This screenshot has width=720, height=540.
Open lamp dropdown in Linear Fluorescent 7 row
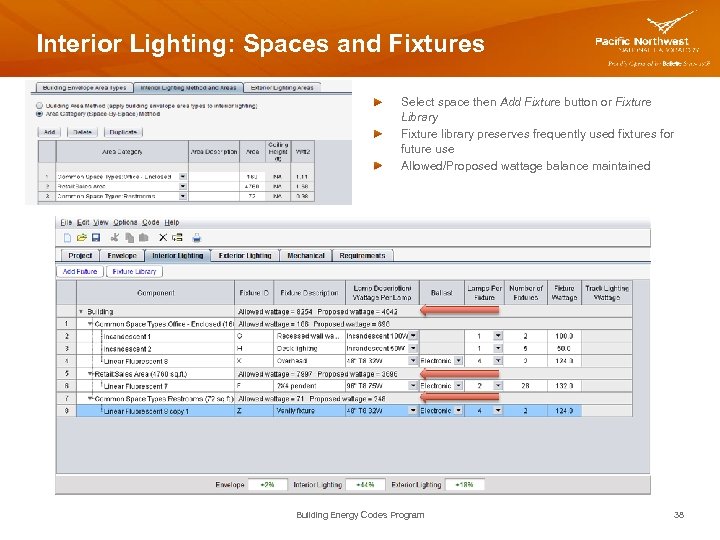[x=413, y=385]
